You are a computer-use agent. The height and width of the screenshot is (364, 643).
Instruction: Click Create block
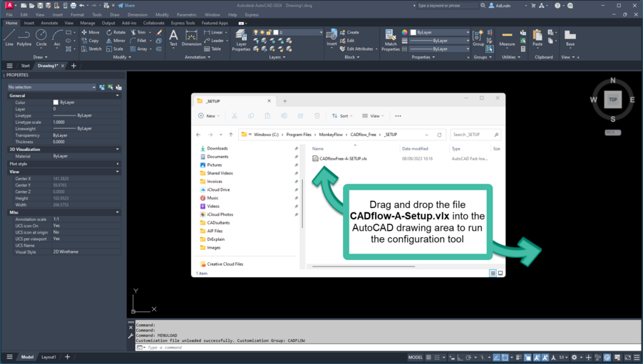click(x=349, y=32)
